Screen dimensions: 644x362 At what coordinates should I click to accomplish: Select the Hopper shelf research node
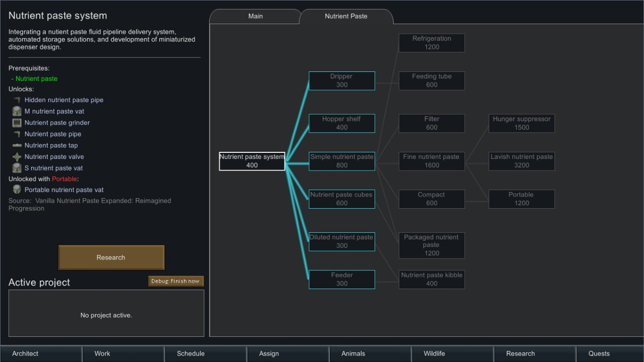342,123
